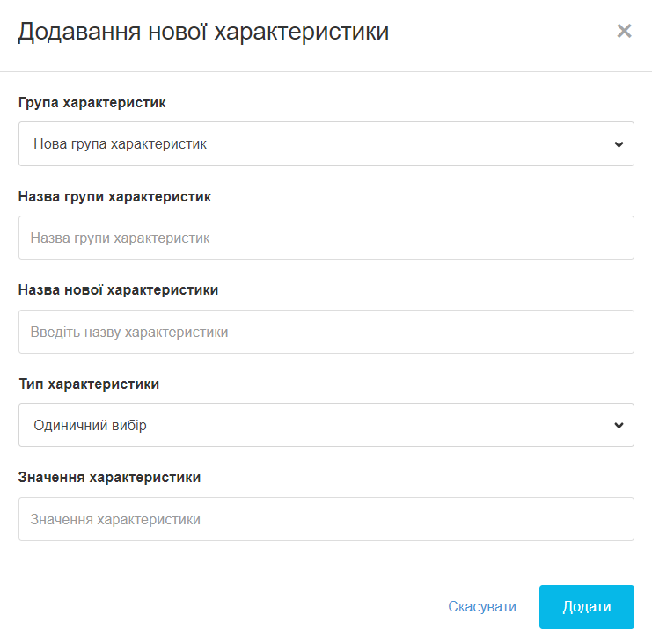Click the Тип характеристики label
The image size is (652, 644).
point(89,384)
